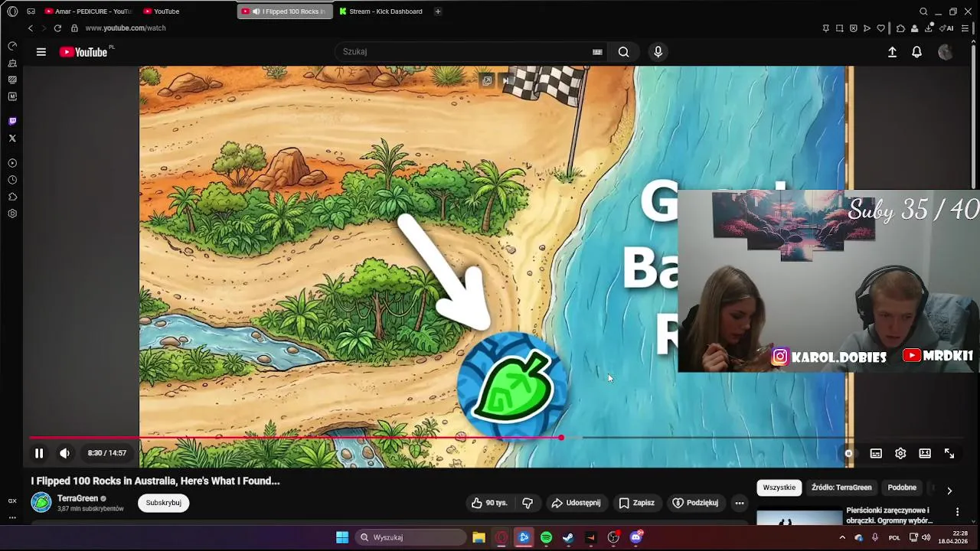
Task: Save the video with Zapisz
Action: (x=636, y=503)
